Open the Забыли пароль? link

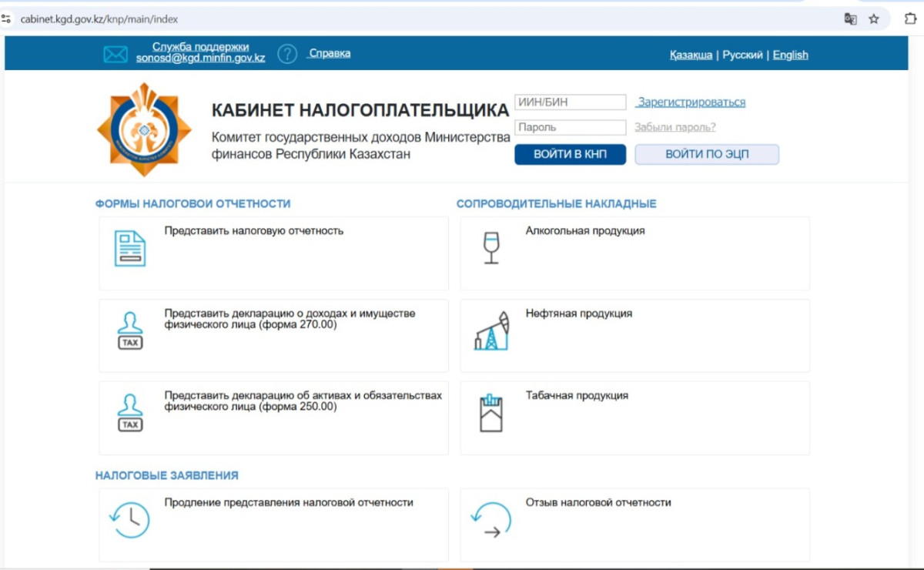[675, 127]
